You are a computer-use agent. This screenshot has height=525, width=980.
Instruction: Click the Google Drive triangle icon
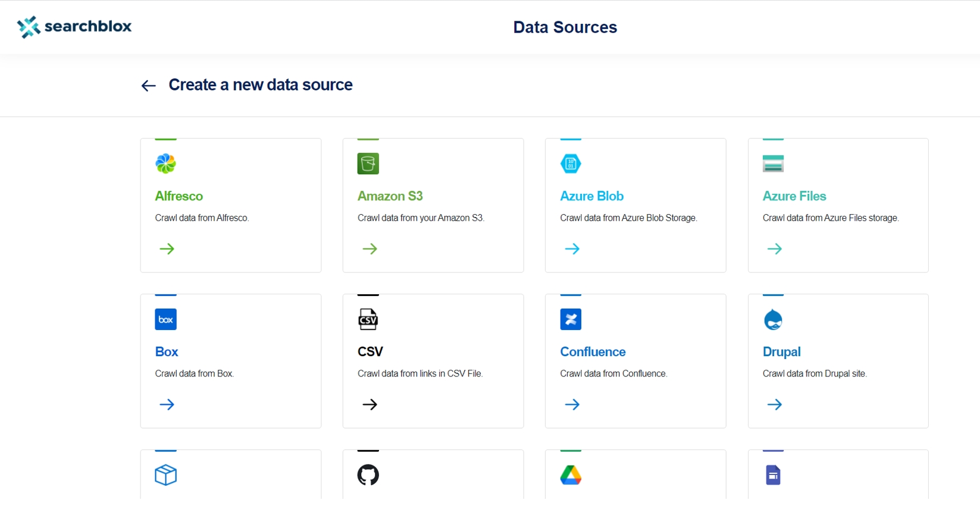[x=571, y=475]
